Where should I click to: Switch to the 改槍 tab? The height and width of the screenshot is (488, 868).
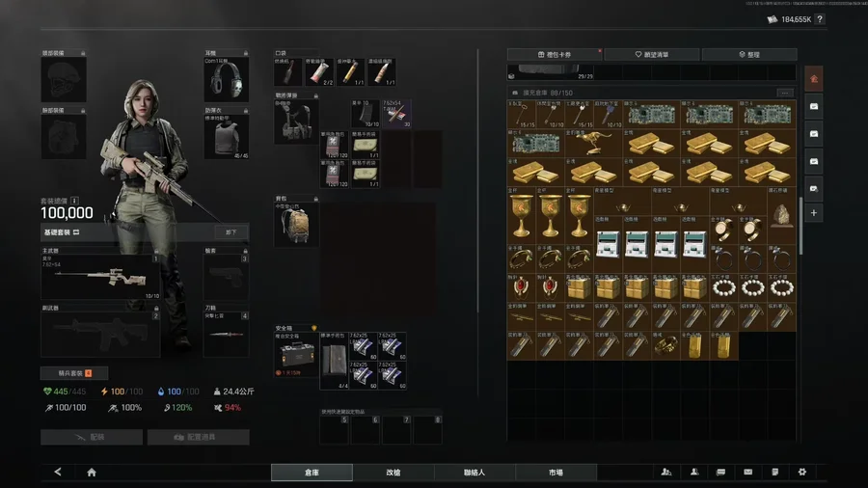click(x=393, y=472)
